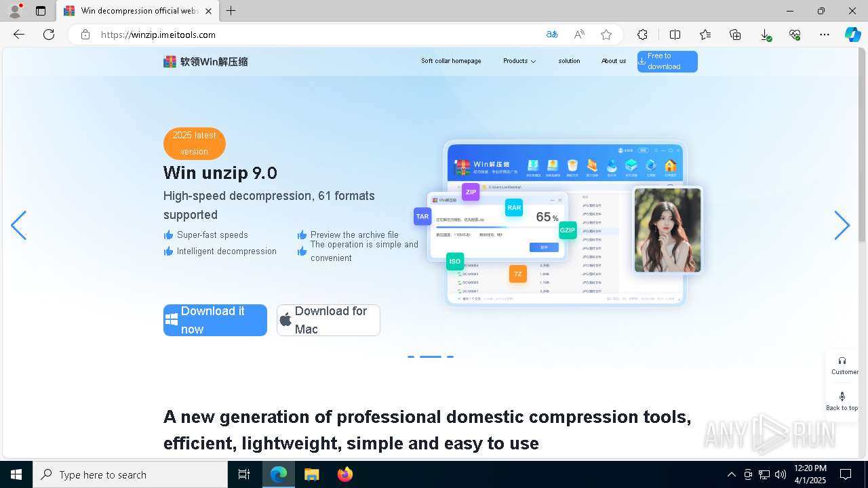Open Firefox from the taskbar

point(345,474)
